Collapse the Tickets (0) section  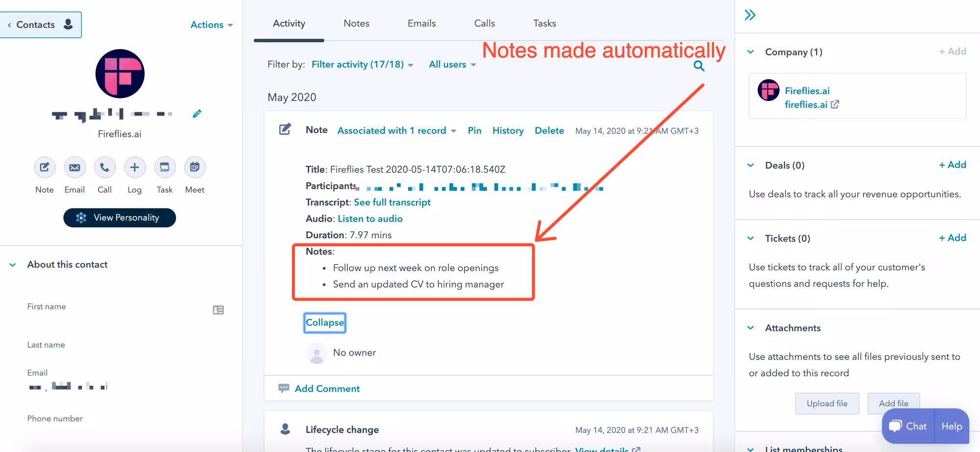tap(751, 238)
